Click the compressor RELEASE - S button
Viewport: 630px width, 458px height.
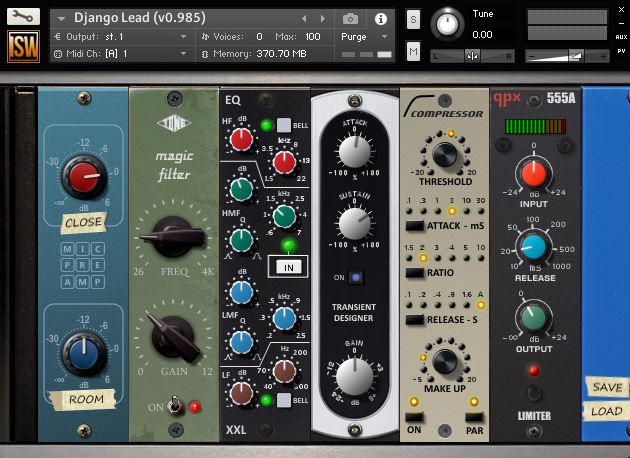(414, 320)
